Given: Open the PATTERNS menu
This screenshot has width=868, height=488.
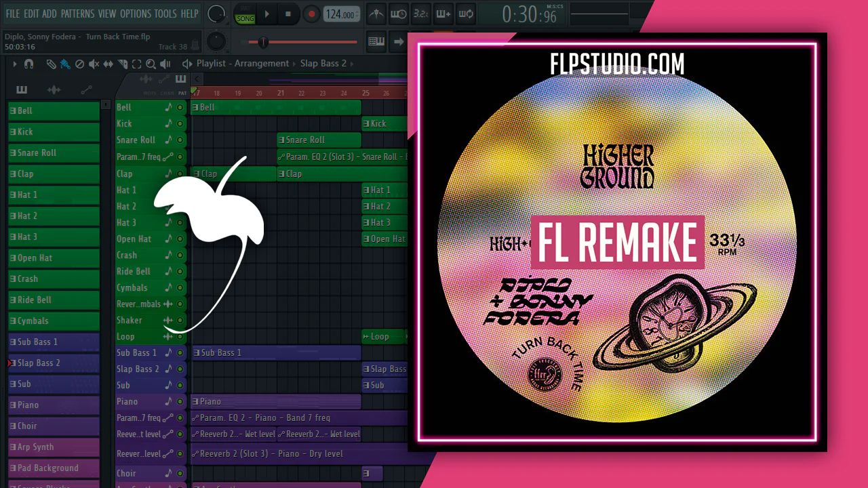Looking at the screenshot, I should 77,14.
